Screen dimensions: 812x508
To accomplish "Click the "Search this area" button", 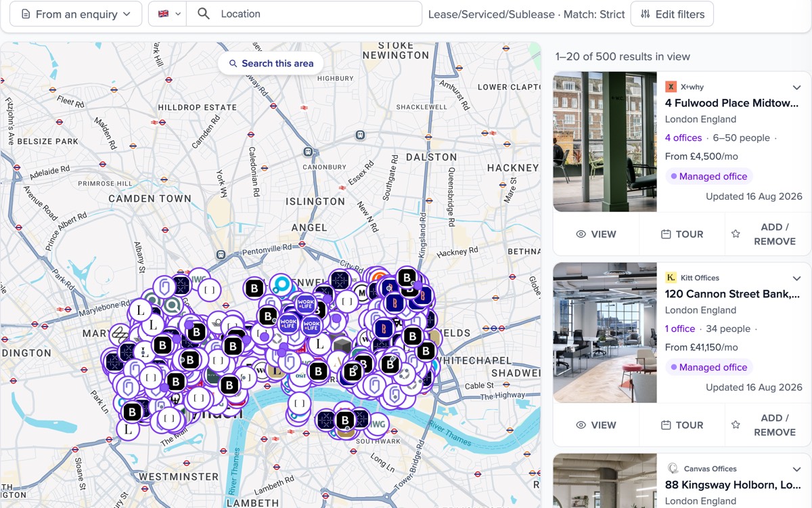I will [271, 63].
